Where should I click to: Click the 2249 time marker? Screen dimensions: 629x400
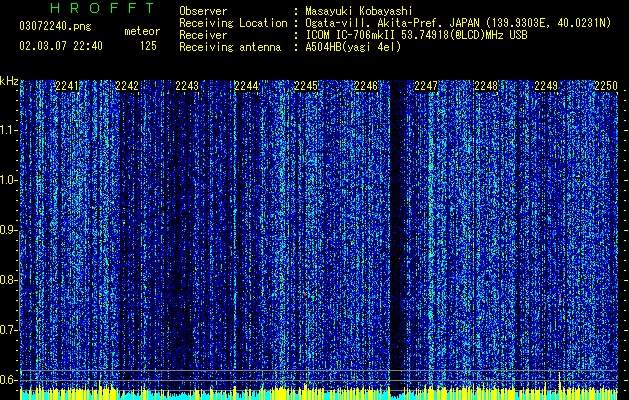click(546, 85)
